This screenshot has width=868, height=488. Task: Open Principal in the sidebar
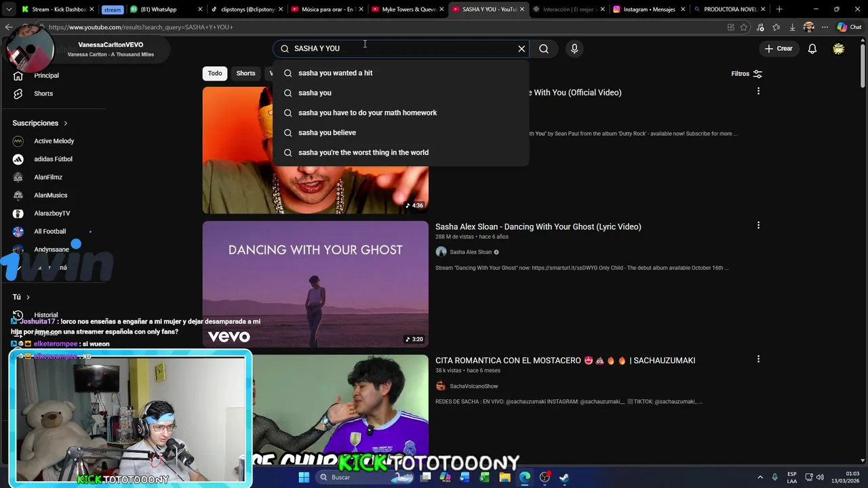coord(46,75)
